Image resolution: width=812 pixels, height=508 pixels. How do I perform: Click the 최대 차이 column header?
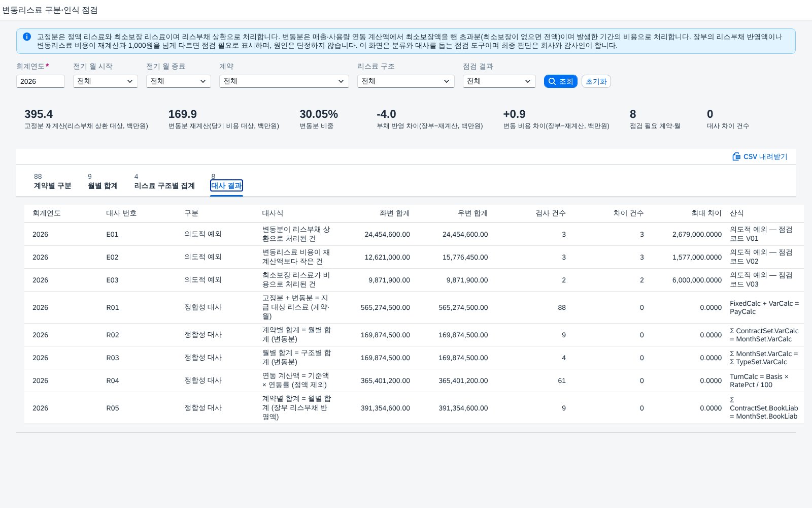(x=706, y=213)
